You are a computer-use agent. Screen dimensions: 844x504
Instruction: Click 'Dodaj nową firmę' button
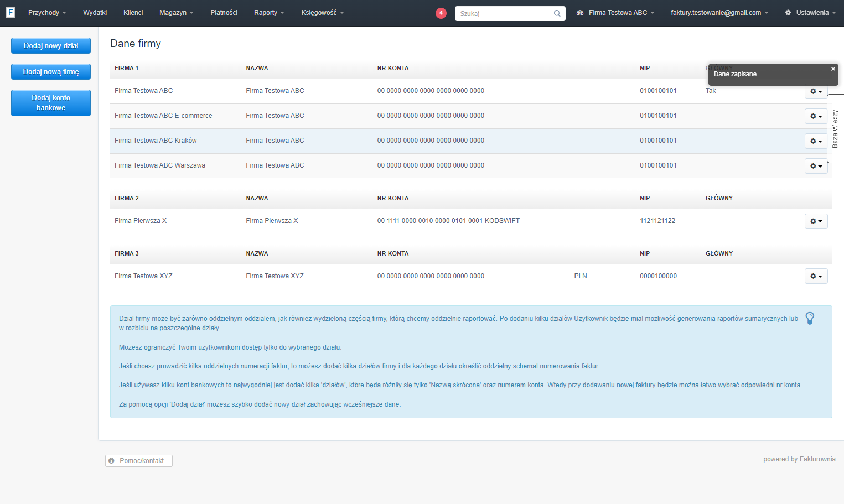tap(51, 71)
